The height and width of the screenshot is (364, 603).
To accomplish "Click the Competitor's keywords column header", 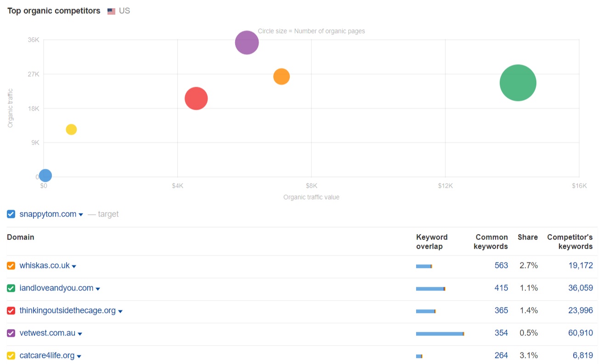I will pyautogui.click(x=569, y=241).
